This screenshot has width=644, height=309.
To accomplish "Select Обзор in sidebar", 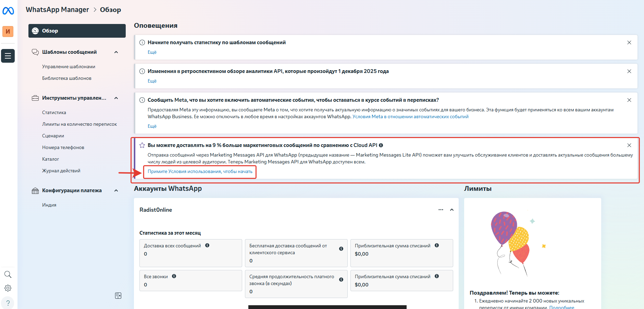I will 77,31.
